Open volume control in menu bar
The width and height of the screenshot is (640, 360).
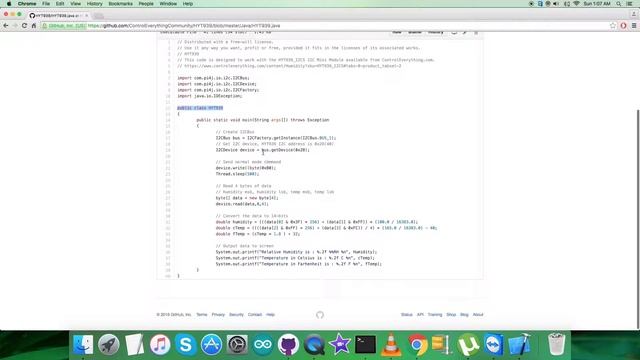(556, 4)
